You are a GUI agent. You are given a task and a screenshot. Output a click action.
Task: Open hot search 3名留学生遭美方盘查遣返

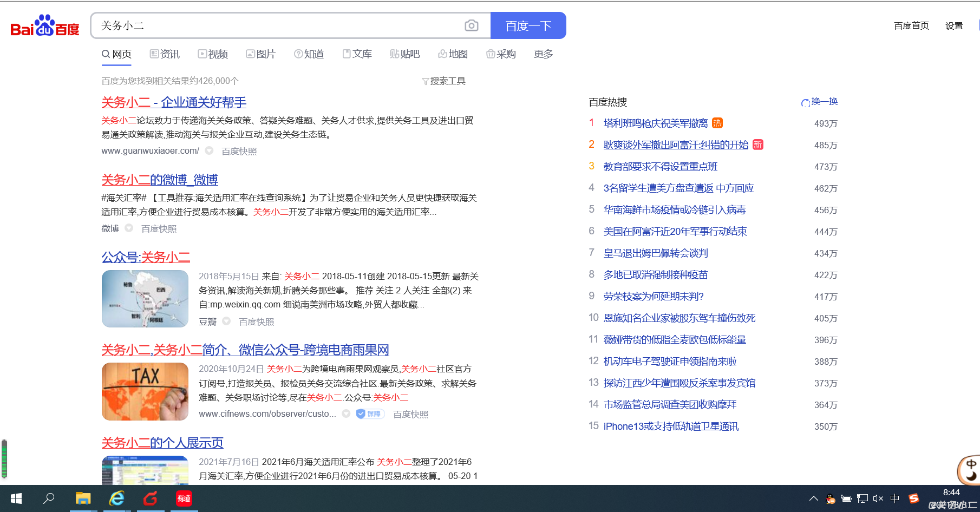[x=679, y=188]
